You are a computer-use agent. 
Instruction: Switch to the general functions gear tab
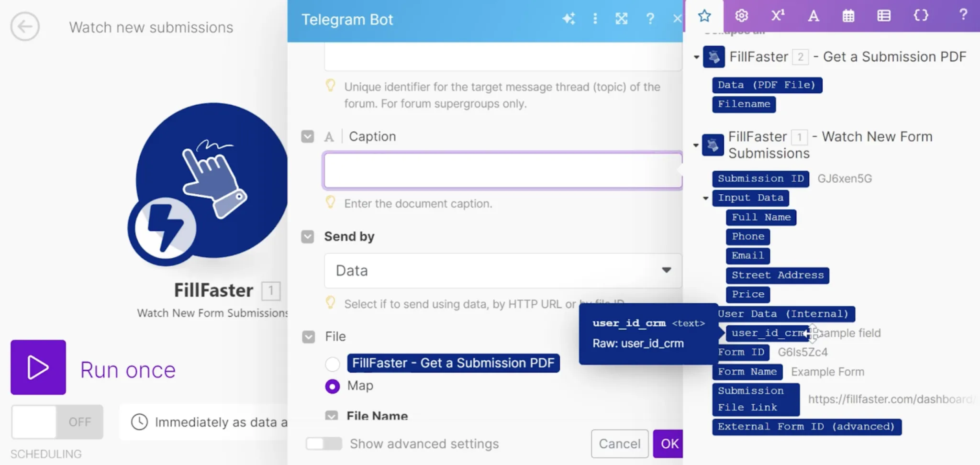pyautogui.click(x=741, y=16)
